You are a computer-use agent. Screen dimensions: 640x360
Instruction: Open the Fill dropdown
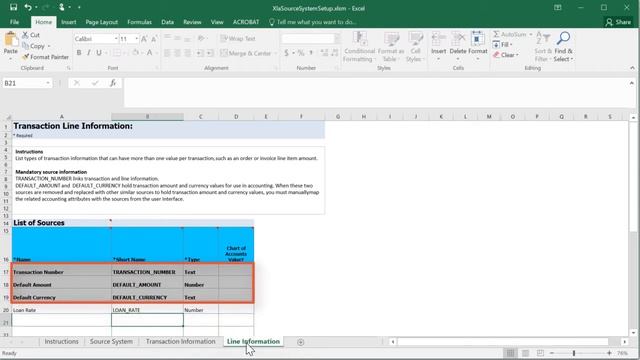coord(502,44)
